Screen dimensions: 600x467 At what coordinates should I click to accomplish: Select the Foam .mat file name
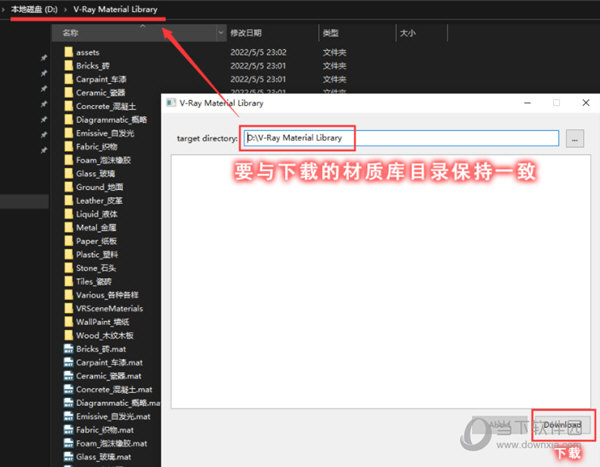point(111,443)
